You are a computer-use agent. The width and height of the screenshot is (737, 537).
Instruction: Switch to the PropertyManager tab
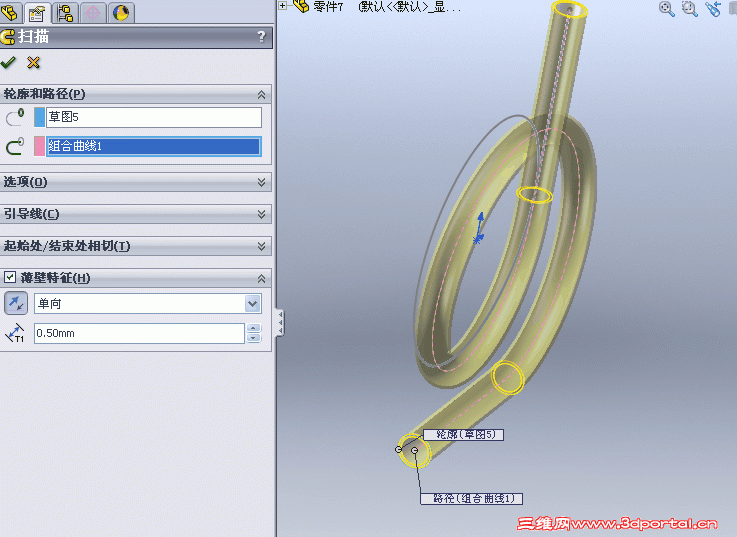(x=37, y=13)
